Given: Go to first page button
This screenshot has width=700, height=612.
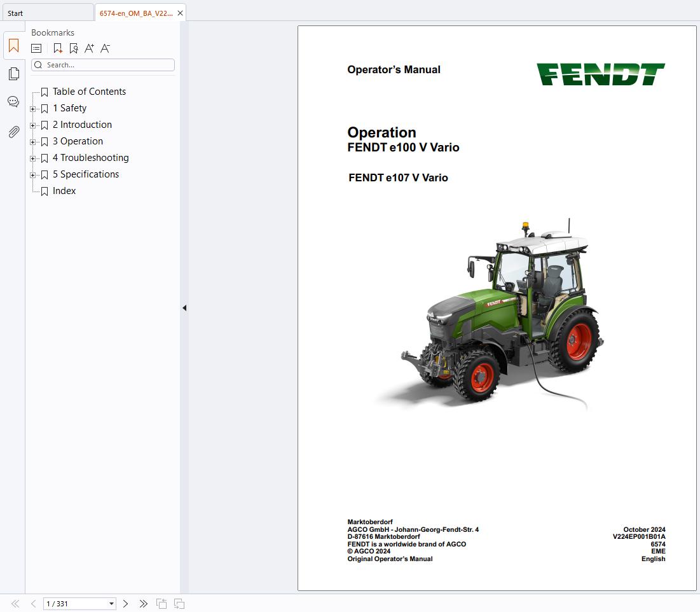Looking at the screenshot, I should (x=15, y=604).
